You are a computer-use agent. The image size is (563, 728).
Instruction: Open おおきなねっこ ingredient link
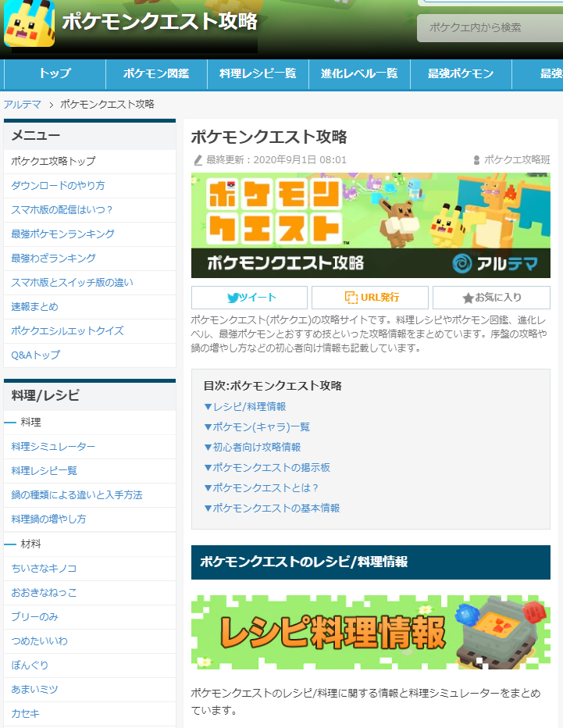click(90, 593)
